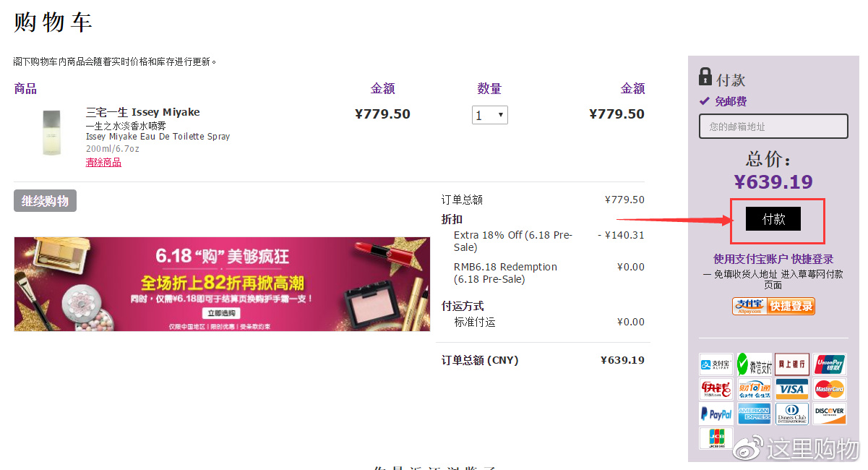This screenshot has height=470, width=868.
Task: Click the 清除商品 remove item link
Action: tap(103, 162)
